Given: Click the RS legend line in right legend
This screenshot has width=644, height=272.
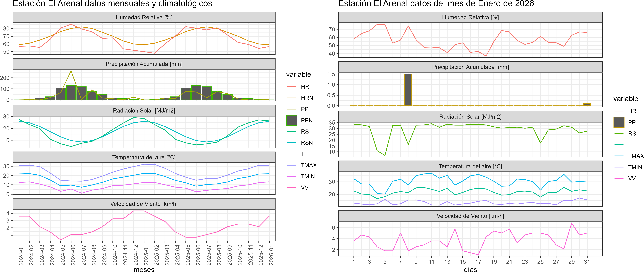Looking at the screenshot, I should click(x=619, y=134).
